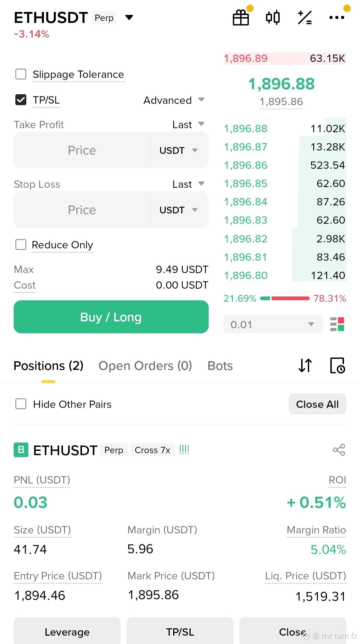Open the order history document icon

click(x=337, y=366)
